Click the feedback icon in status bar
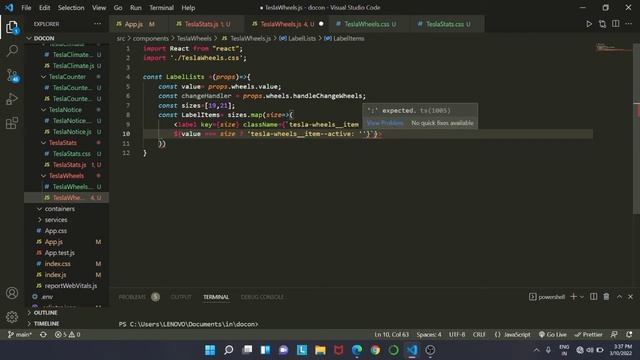The image size is (640, 360). click(x=614, y=334)
